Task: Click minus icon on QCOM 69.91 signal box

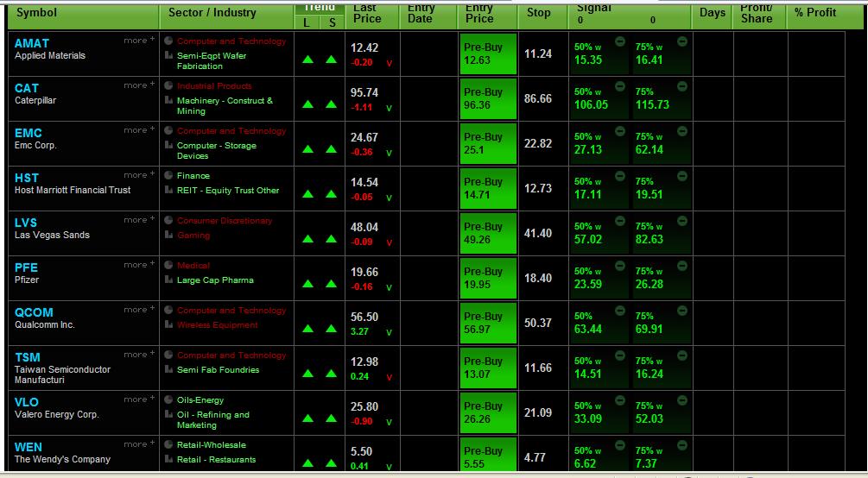Action: pyautogui.click(x=682, y=311)
